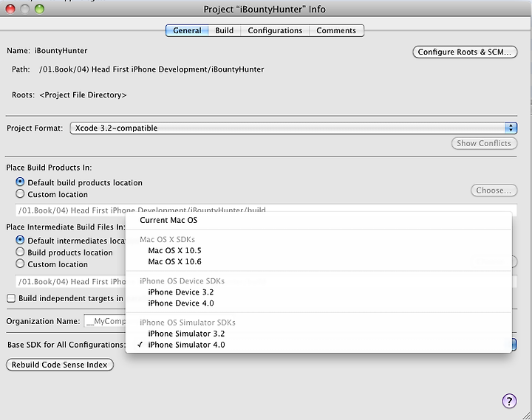Choose iPhone Simulator 3.2 SDK
Viewport: 532px width, 420px height.
pos(318,334)
